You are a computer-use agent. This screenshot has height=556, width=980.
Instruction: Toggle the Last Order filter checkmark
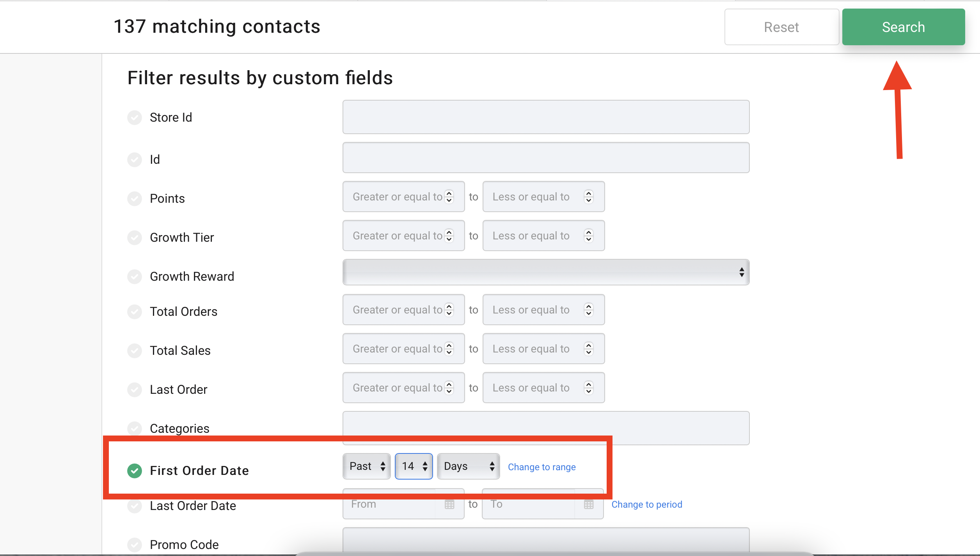tap(135, 390)
